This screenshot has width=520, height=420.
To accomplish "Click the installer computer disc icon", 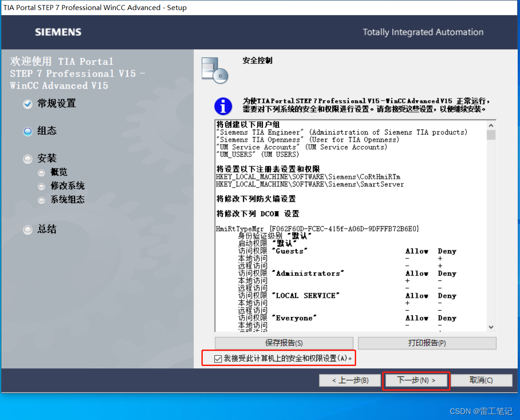I will [215, 70].
